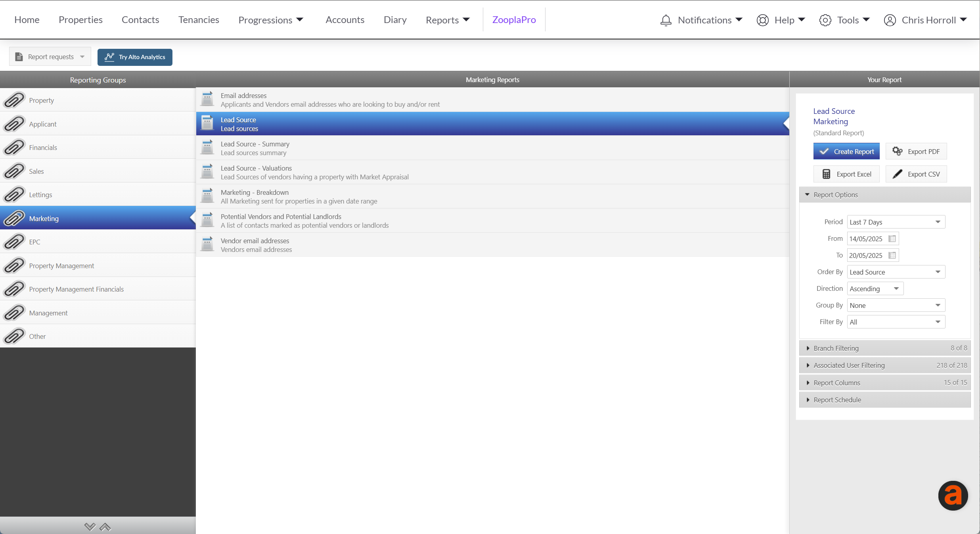The height and width of the screenshot is (534, 980).
Task: Open the Group By dropdown
Action: point(896,305)
